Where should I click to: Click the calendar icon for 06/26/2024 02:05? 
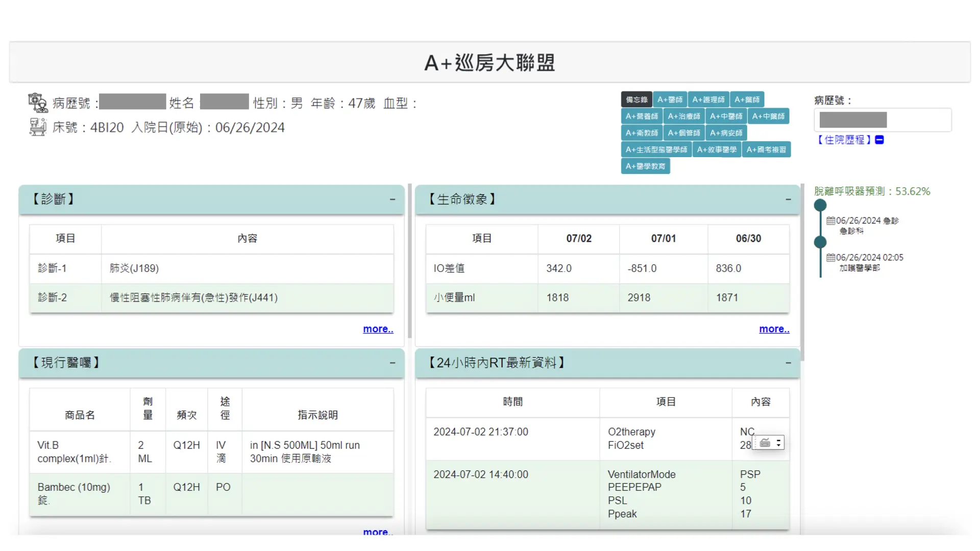tap(830, 258)
